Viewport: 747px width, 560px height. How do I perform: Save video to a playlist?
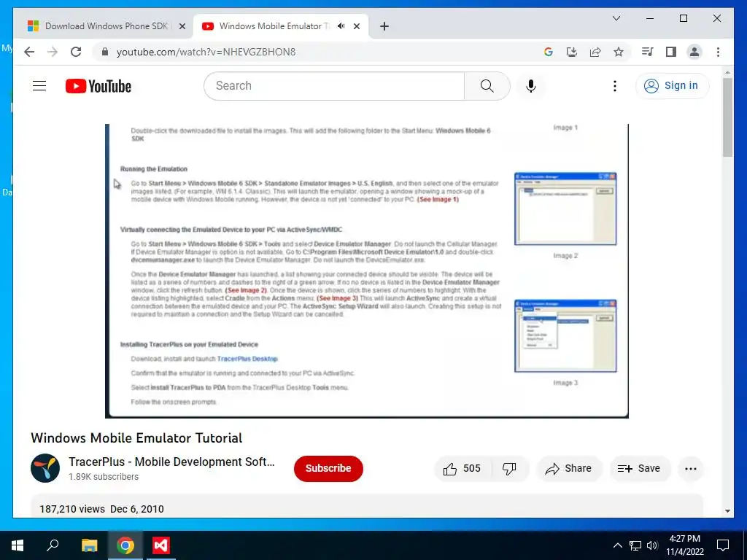640,469
